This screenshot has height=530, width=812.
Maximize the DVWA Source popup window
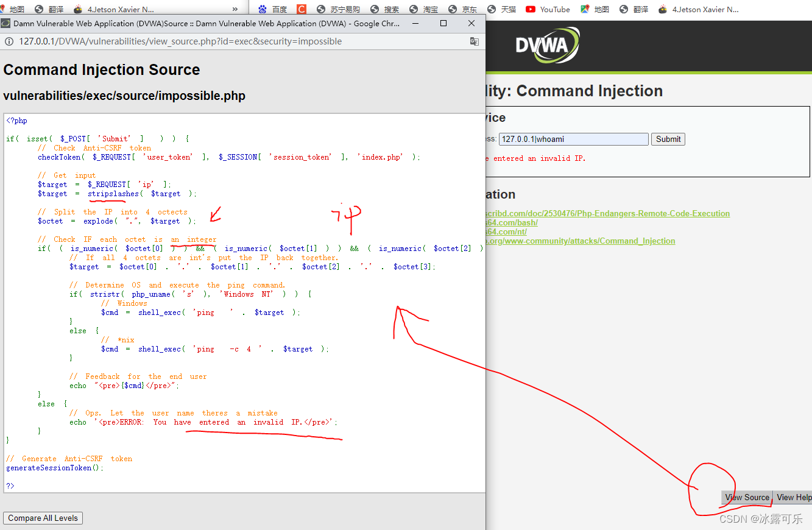tap(443, 23)
